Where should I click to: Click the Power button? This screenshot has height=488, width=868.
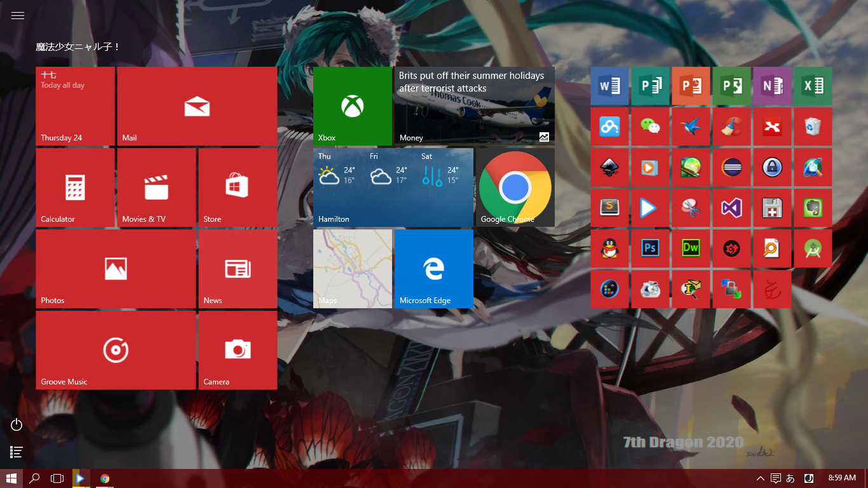pos(17,424)
